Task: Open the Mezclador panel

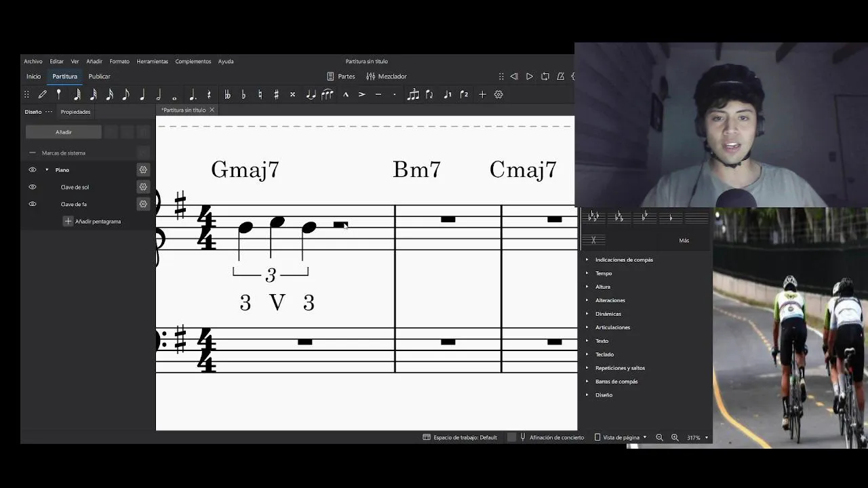Action: [x=387, y=77]
